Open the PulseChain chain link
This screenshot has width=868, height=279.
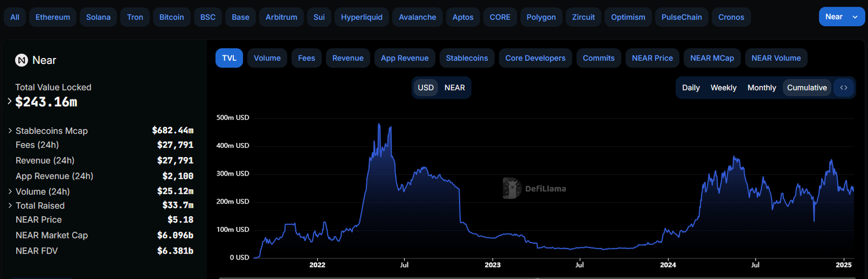pos(681,17)
